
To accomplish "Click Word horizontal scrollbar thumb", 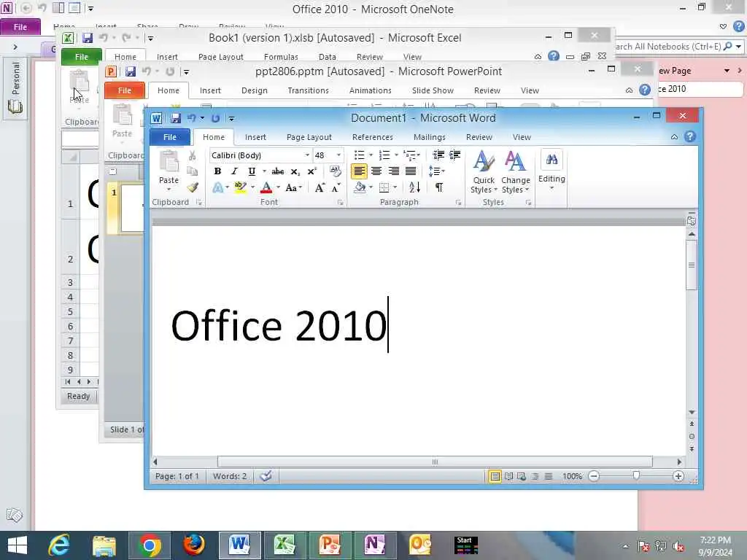I will click(x=435, y=462).
